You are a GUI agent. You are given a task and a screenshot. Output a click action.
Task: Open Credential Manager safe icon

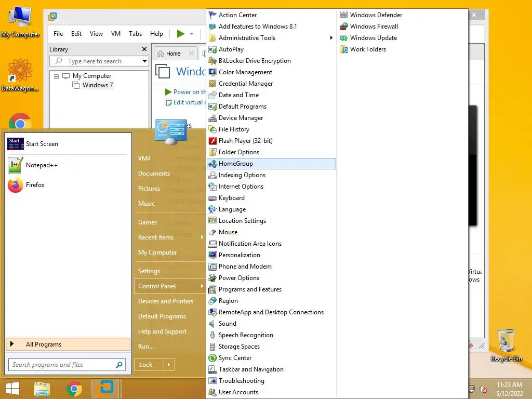coord(212,84)
